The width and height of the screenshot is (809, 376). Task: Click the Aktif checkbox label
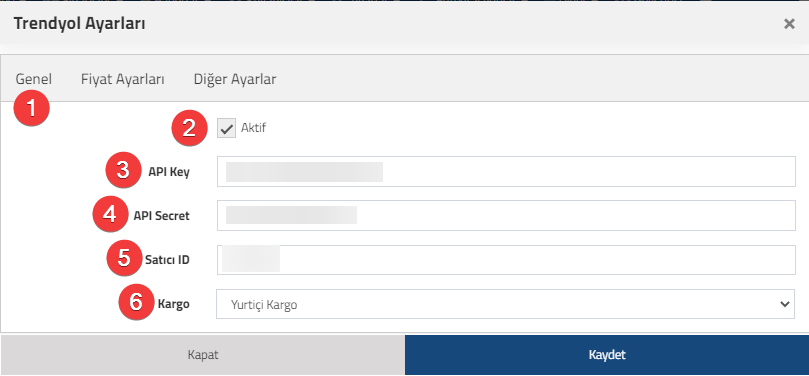(x=253, y=127)
